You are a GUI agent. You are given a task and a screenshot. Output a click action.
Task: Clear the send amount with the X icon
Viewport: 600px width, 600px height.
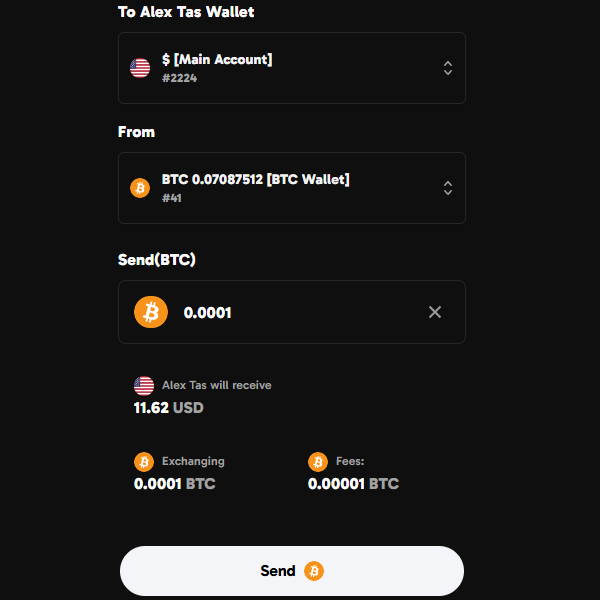[x=435, y=312]
